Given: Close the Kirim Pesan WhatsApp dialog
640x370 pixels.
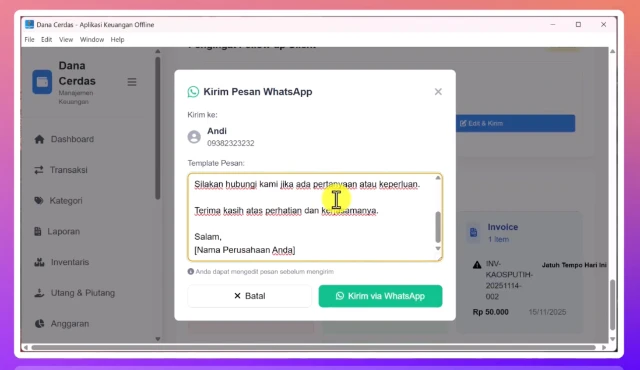Looking at the screenshot, I should (438, 92).
